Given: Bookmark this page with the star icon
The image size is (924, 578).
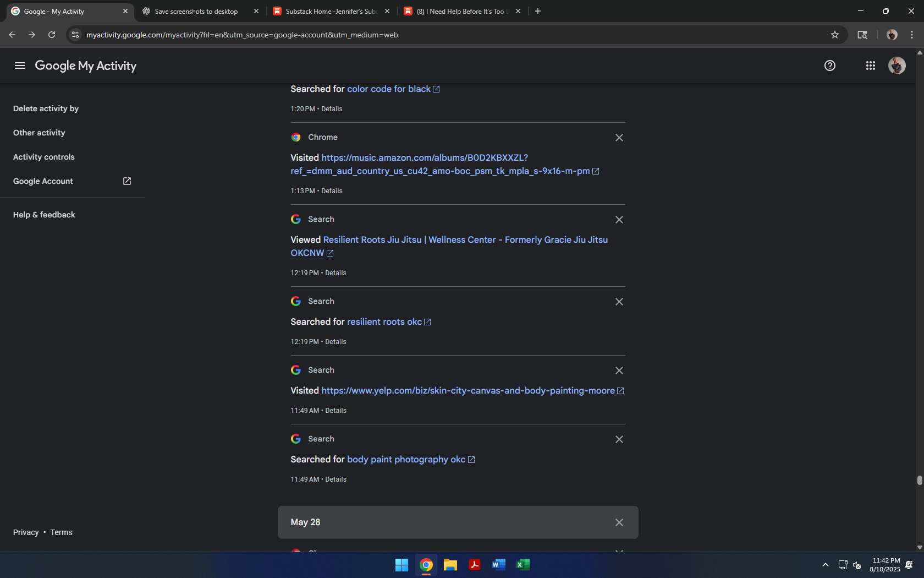Looking at the screenshot, I should tap(835, 35).
